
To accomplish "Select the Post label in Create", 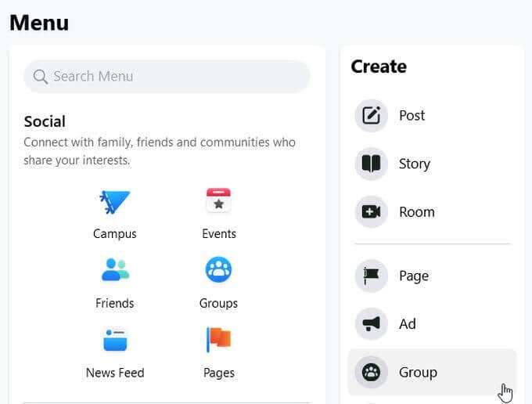I will point(412,116).
